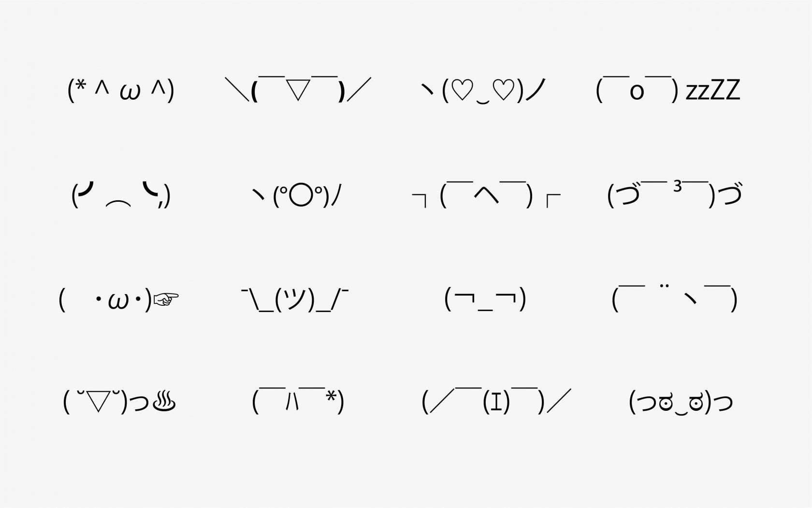Click the sad crying face emoticon

coord(121,195)
